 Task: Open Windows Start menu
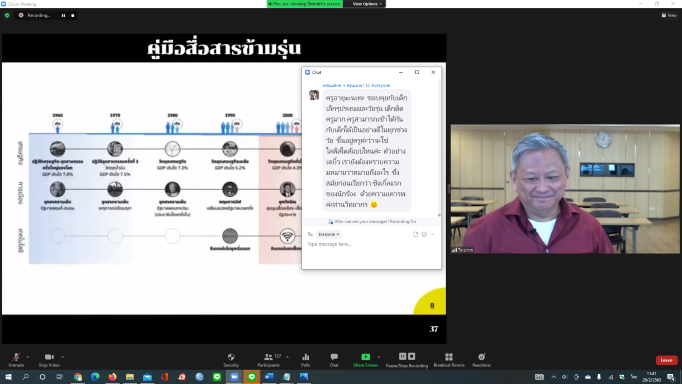[x=8, y=377]
